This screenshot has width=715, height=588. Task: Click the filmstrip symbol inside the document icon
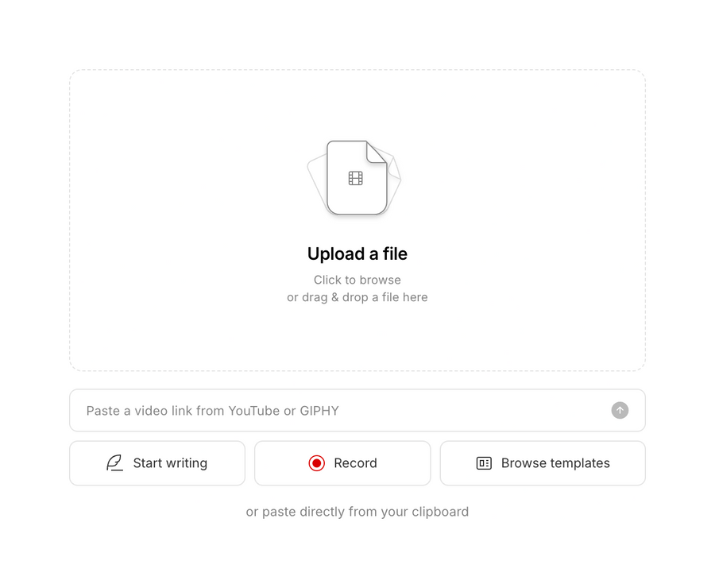tap(355, 178)
